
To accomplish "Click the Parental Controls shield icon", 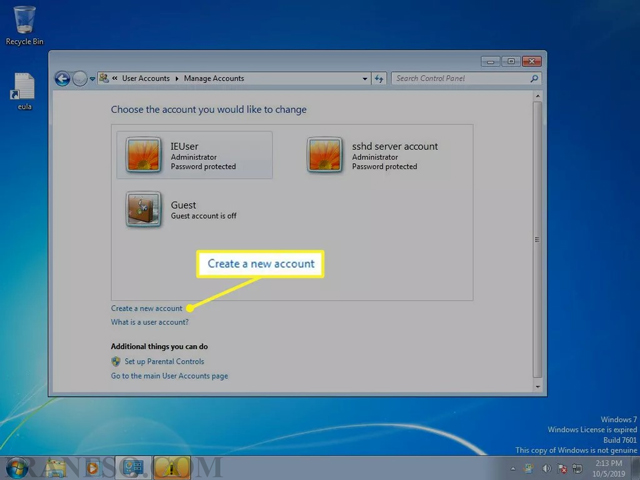I will click(x=116, y=361).
